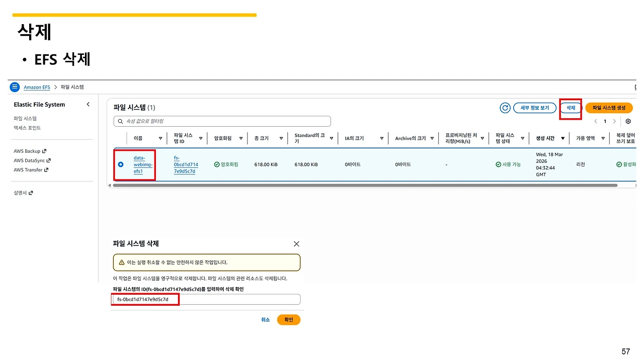Sort by the 파일 시스템 ID column arrow
The width and height of the screenshot is (644, 362).
[x=200, y=138]
